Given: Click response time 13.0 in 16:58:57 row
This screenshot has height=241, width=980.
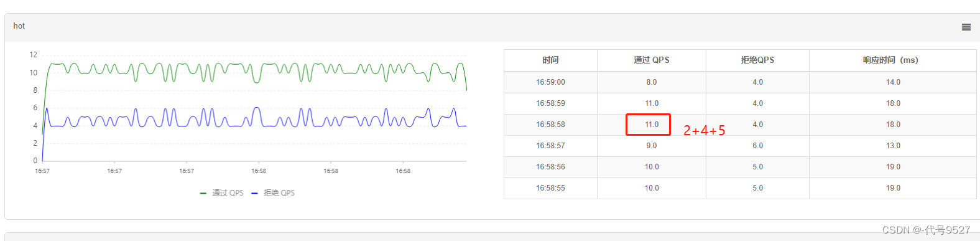Looking at the screenshot, I should tap(893, 146).
